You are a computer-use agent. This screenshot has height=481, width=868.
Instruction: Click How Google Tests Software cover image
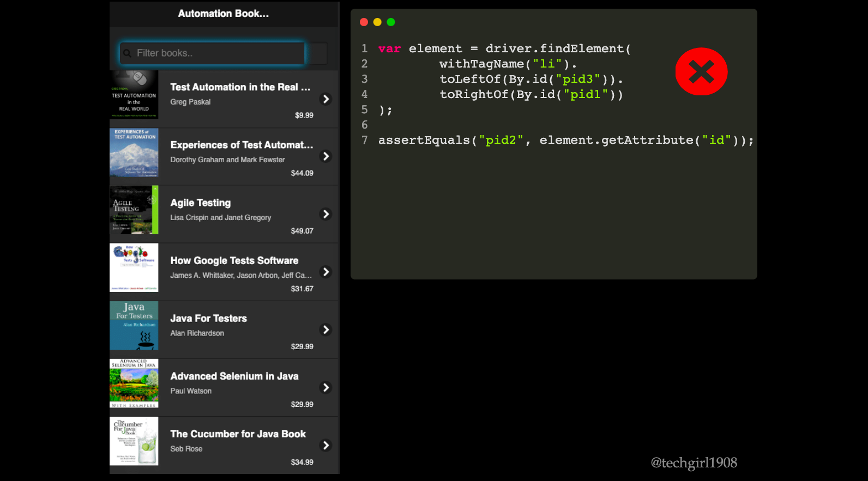pyautogui.click(x=134, y=267)
